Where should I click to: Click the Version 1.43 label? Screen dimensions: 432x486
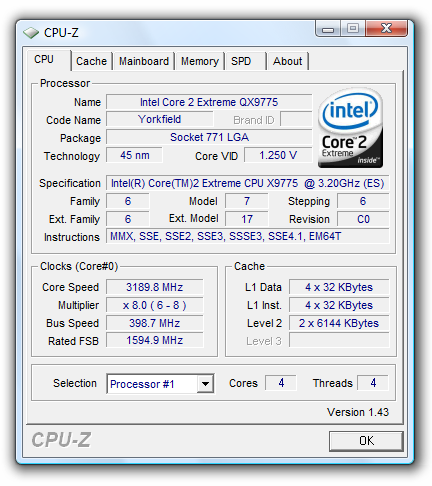[358, 412]
